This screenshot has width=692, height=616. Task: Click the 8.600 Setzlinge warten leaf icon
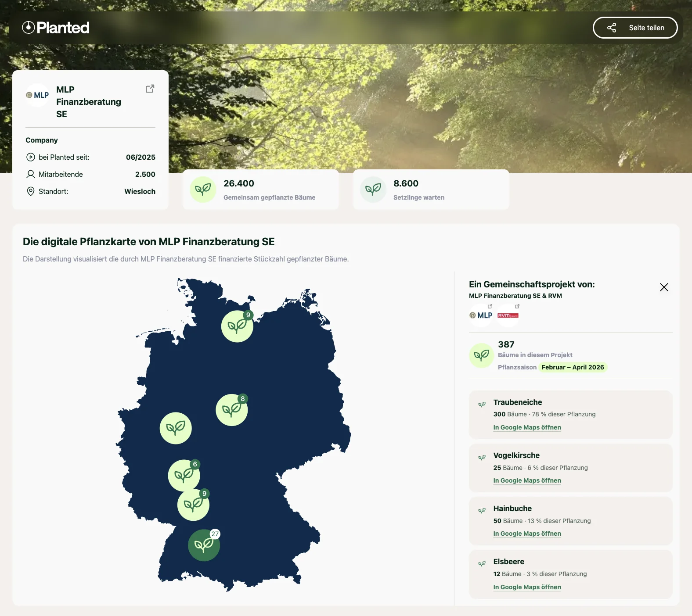[x=373, y=190]
